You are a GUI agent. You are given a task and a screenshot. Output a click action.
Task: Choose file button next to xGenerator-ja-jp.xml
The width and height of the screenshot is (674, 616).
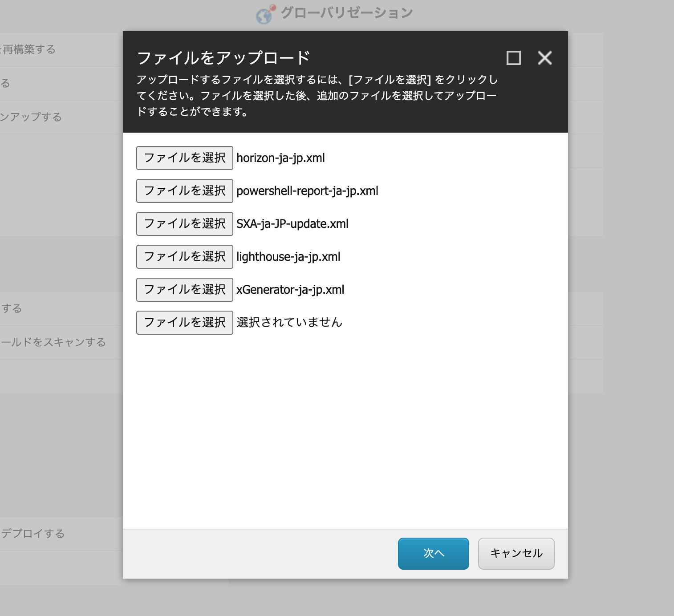point(185,290)
